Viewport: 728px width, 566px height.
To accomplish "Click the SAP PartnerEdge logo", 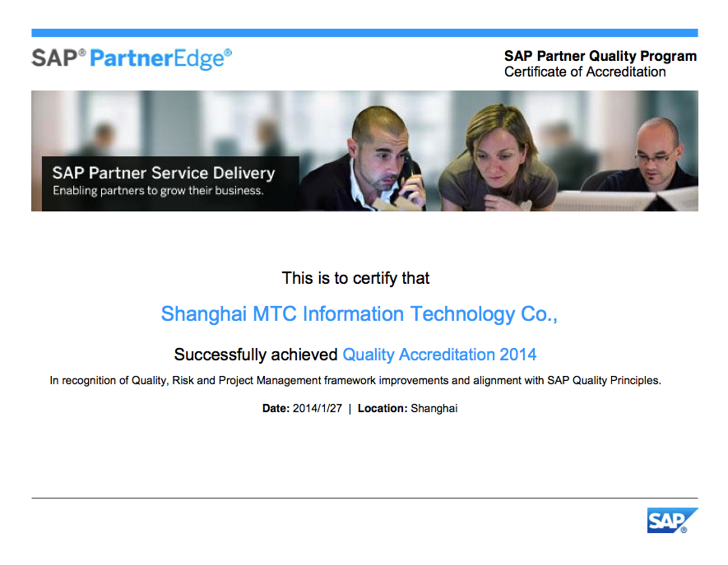I will (x=132, y=59).
